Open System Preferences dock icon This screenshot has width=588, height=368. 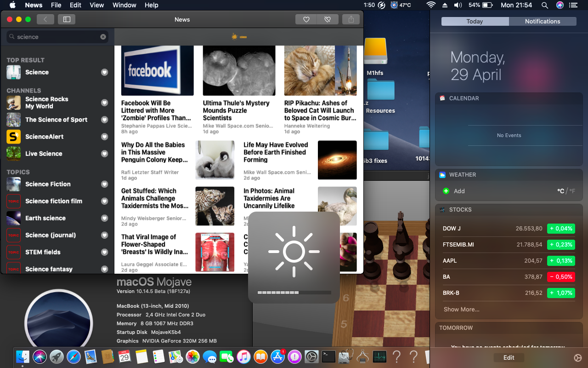311,356
